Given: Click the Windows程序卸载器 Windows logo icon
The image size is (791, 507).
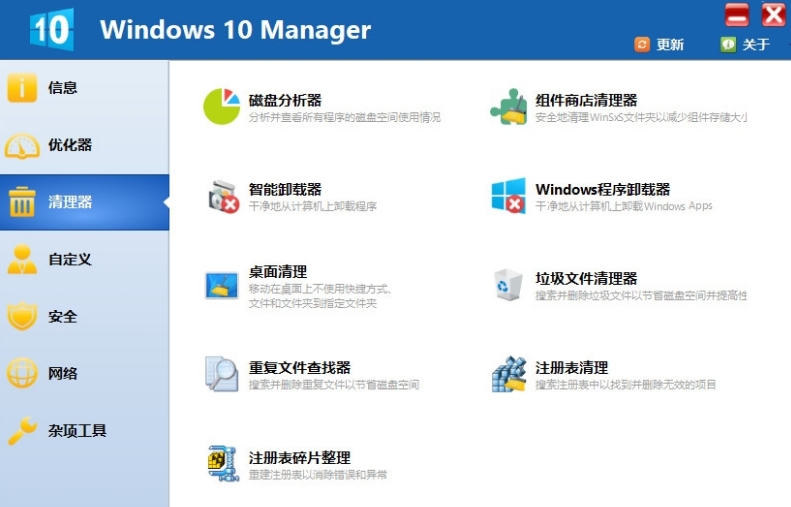Looking at the screenshot, I should tap(508, 195).
